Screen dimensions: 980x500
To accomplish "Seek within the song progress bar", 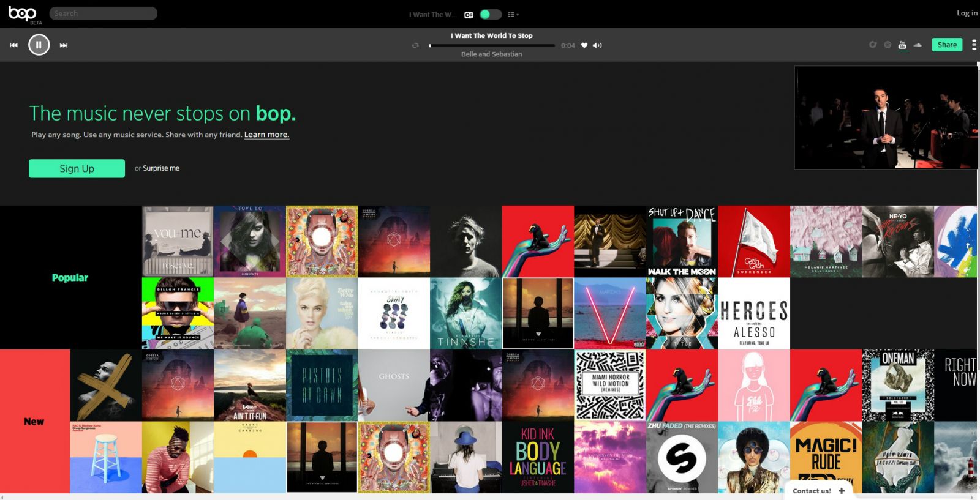I will click(x=492, y=45).
